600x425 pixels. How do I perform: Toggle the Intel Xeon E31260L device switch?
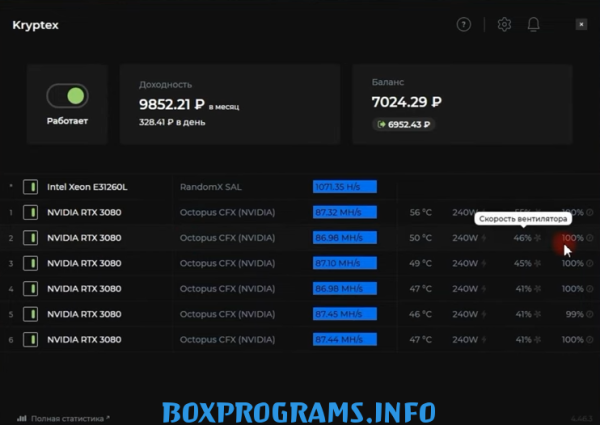(x=30, y=187)
